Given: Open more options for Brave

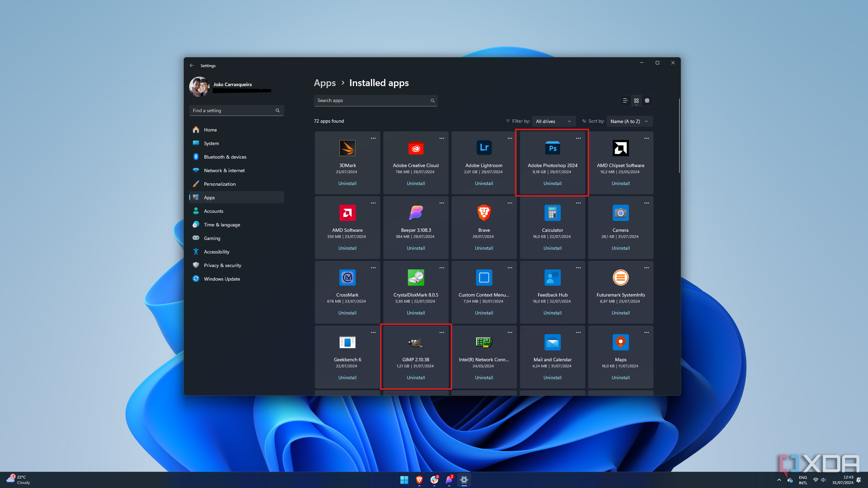Looking at the screenshot, I should click(x=510, y=203).
